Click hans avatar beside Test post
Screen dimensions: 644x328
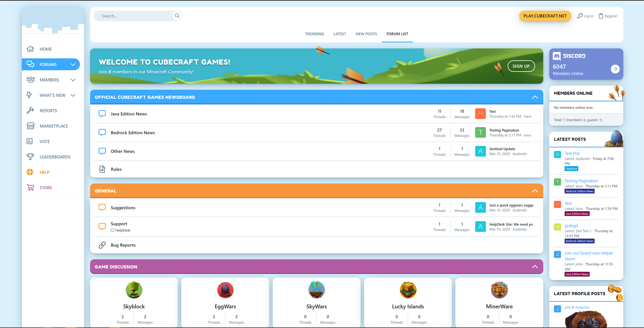[x=480, y=114]
